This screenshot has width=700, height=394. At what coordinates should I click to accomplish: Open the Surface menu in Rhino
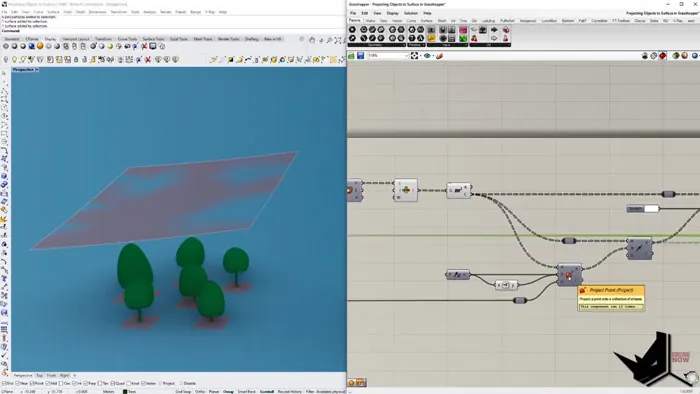tap(53, 12)
